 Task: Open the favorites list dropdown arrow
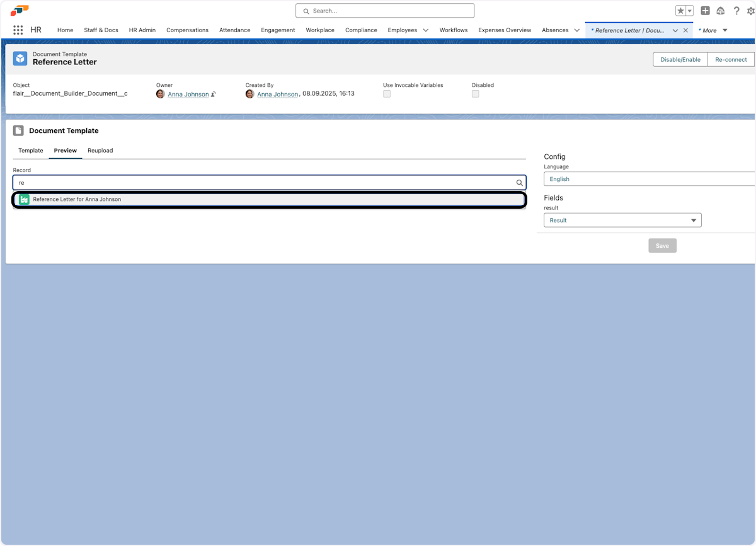coord(690,11)
